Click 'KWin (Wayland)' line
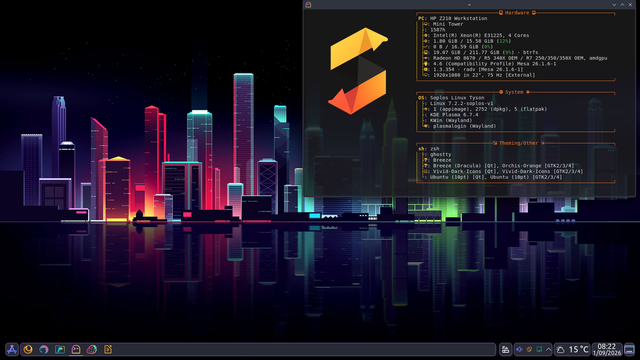This screenshot has height=360, width=640. (451, 121)
